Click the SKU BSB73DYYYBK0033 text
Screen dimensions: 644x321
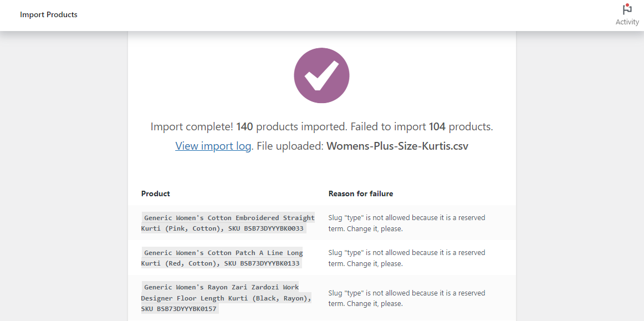coord(263,228)
